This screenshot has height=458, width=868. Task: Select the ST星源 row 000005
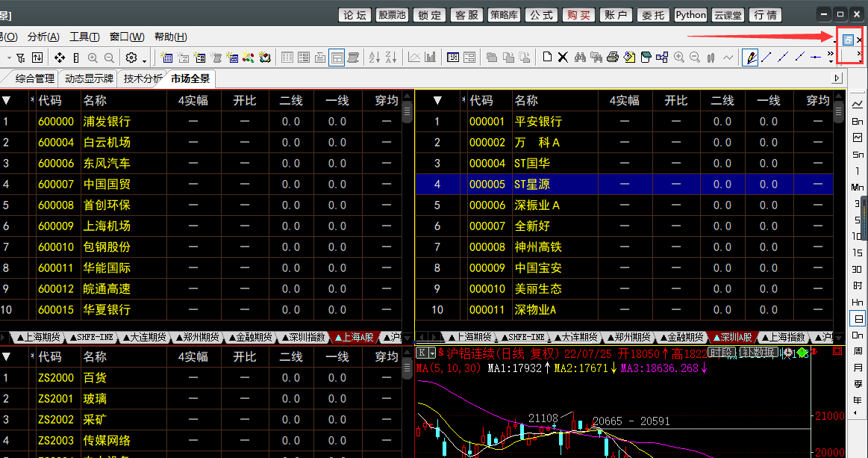coord(624,184)
